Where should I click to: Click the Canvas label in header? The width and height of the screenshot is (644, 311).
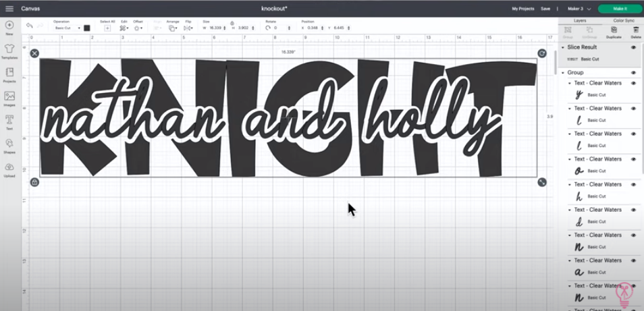pyautogui.click(x=30, y=9)
